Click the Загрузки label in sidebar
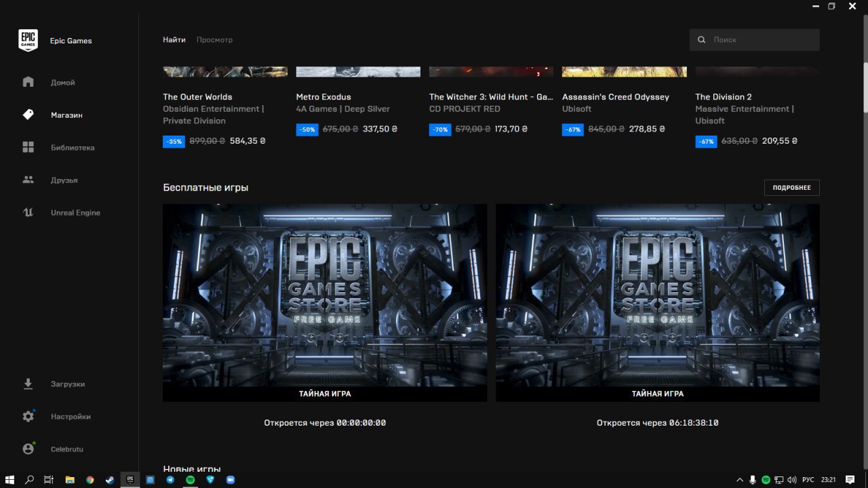The height and width of the screenshot is (488, 868). coord(68,384)
